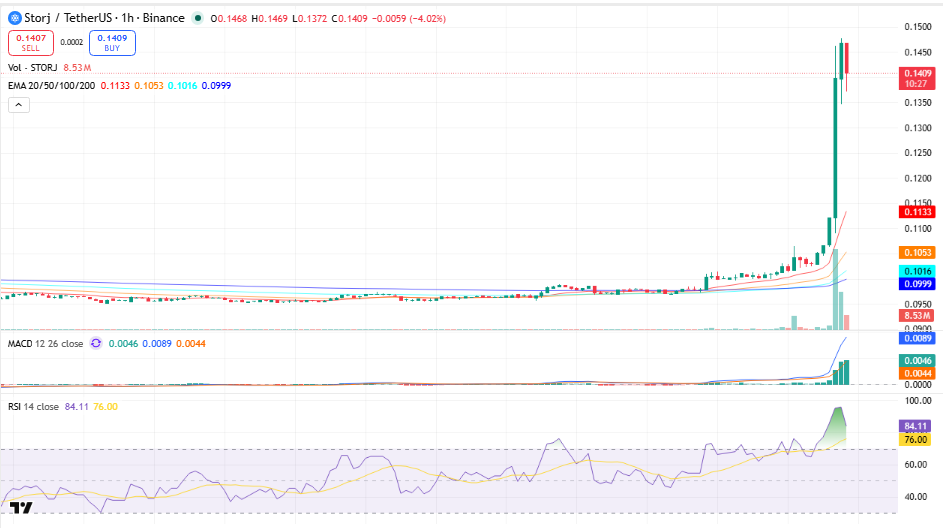The height and width of the screenshot is (528, 943).
Task: Click the latest red candlestick
Action: [x=847, y=59]
